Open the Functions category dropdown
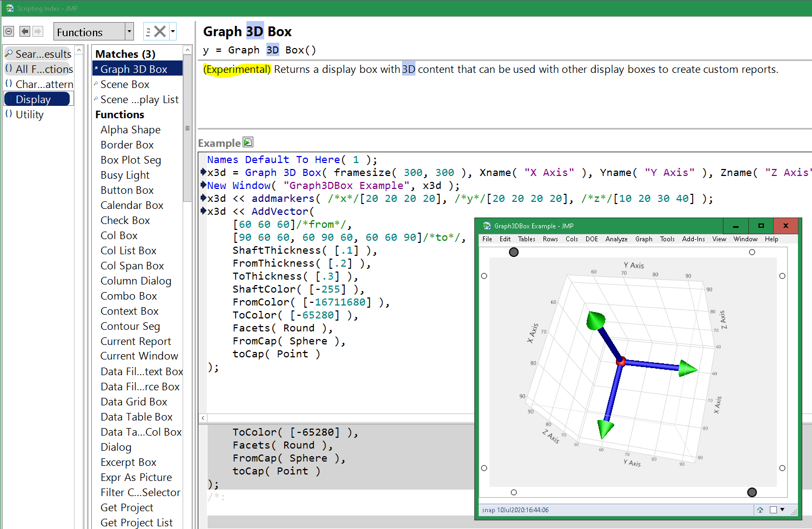Viewport: 812px width, 529px height. point(128,31)
